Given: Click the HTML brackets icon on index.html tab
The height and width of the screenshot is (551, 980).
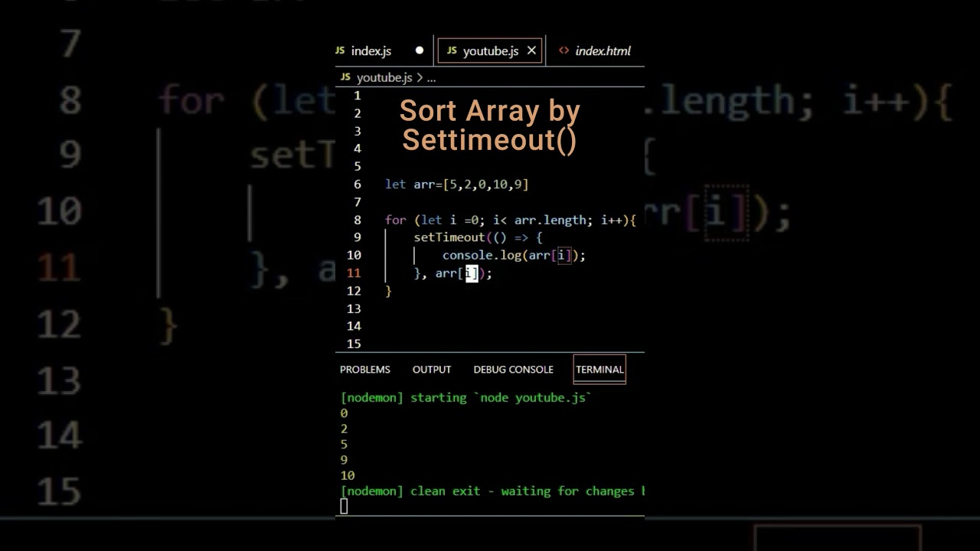Looking at the screenshot, I should pyautogui.click(x=564, y=51).
